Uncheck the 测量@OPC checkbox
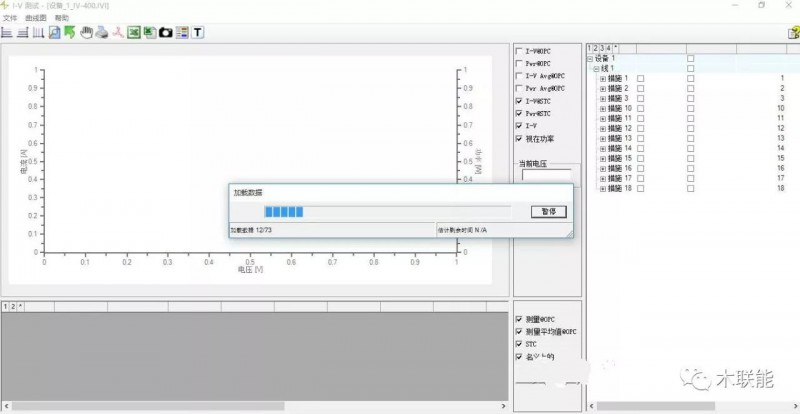Image resolution: width=800 pixels, height=414 pixels. (519, 320)
